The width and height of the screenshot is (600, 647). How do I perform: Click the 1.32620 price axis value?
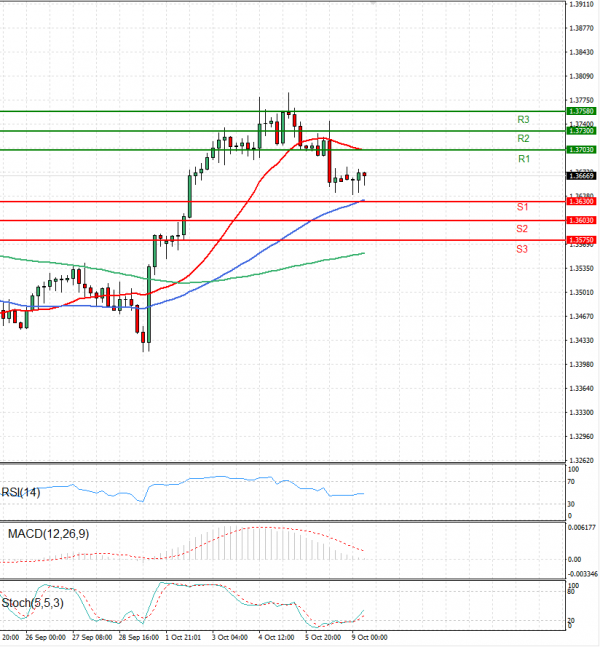581,460
